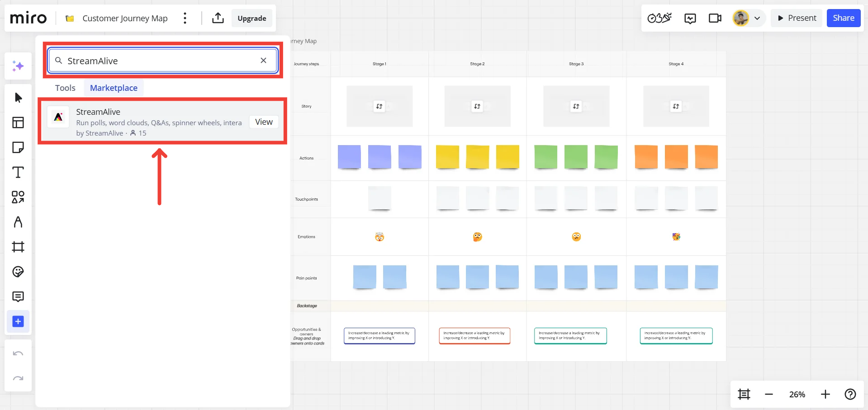Open the board comments panel icon
The image size is (868, 410).
point(690,18)
